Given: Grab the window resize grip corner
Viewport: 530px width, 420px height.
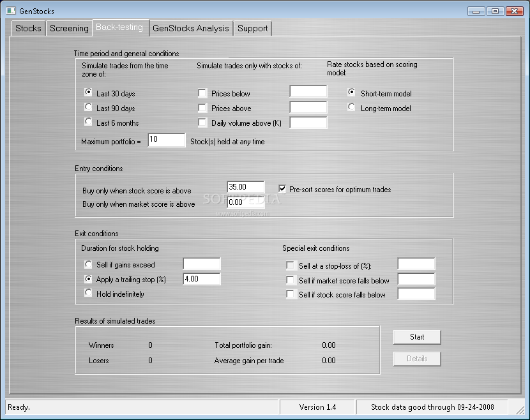Looking at the screenshot, I should [x=520, y=409].
